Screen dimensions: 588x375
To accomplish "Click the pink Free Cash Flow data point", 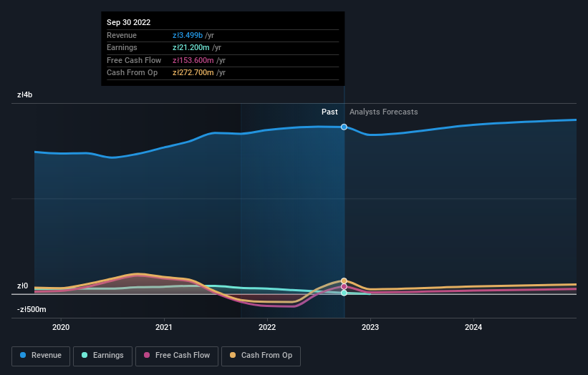I will click(x=344, y=287).
